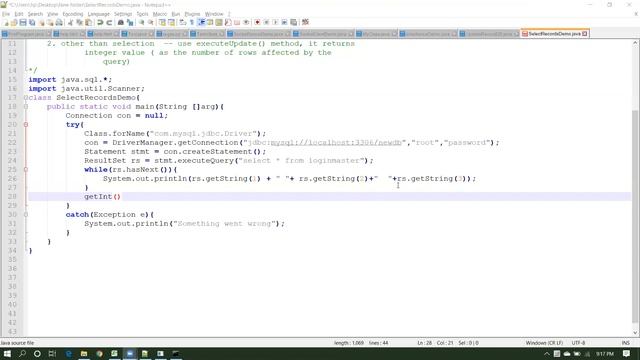Click the Folder as Workspace toolbar icon
The image size is (640, 360).
point(237,22)
